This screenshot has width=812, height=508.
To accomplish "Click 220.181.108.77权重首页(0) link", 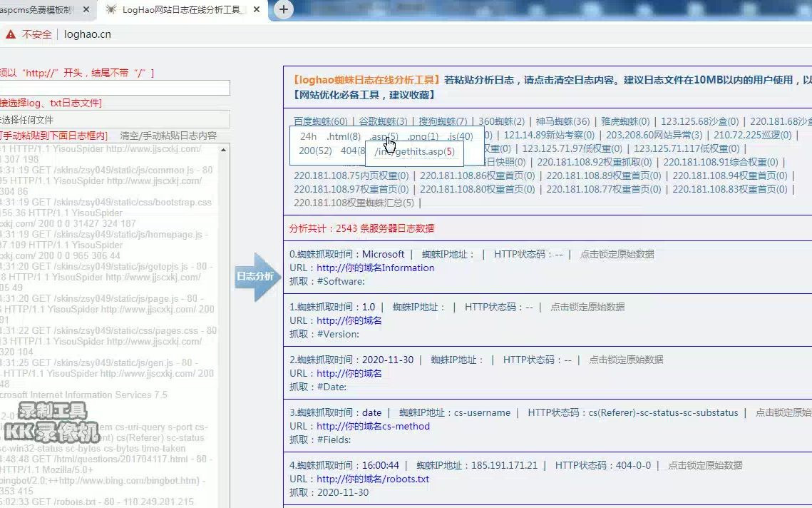I will click(x=604, y=189).
